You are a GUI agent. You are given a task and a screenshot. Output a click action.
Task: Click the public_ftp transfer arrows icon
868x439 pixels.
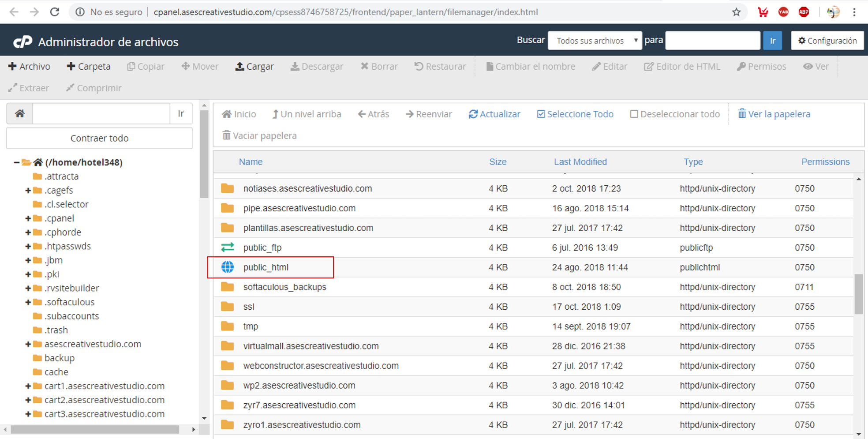click(228, 248)
